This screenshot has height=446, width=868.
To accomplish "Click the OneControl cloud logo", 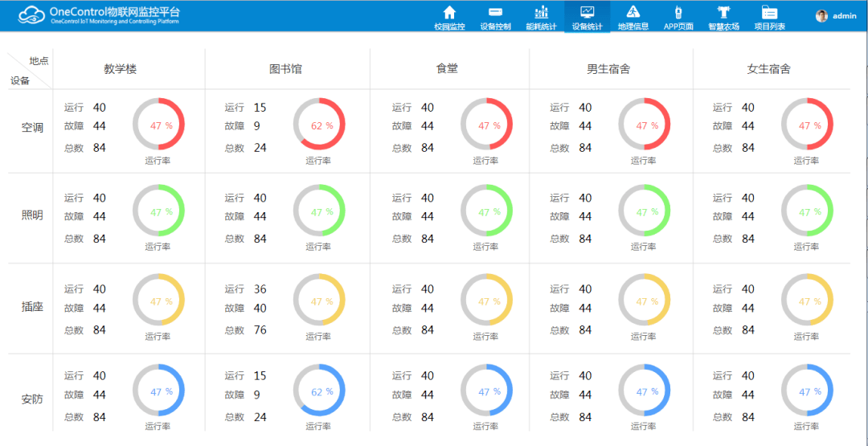I will [x=32, y=14].
